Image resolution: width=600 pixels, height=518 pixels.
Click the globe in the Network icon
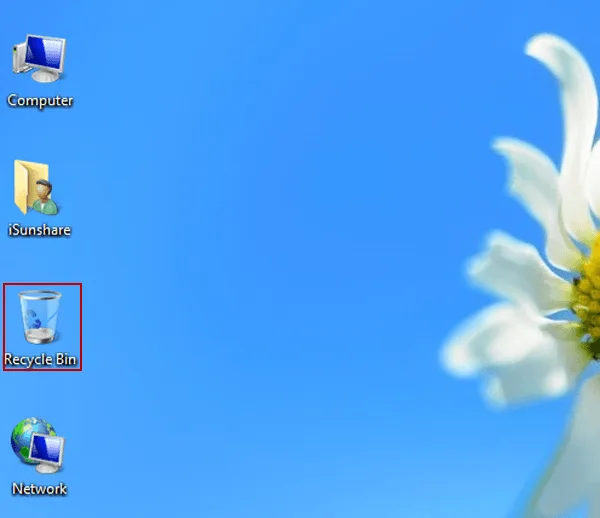[30, 440]
